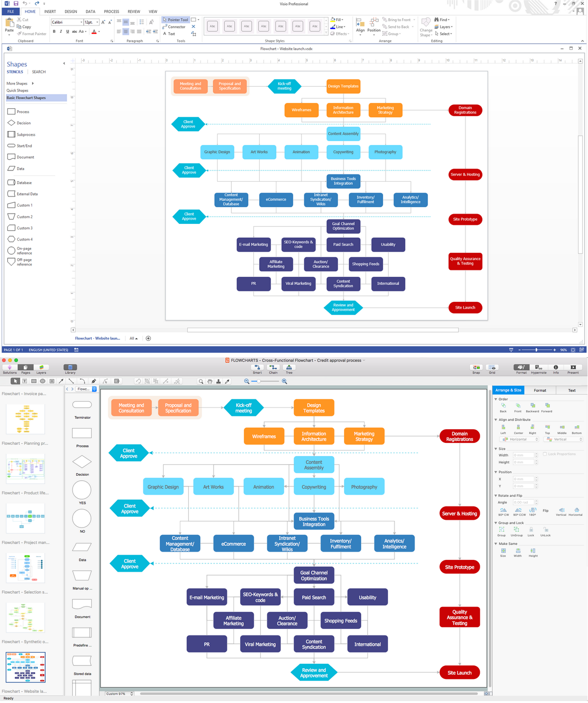Rotate shape 90° CW using the rotate icon

[503, 509]
